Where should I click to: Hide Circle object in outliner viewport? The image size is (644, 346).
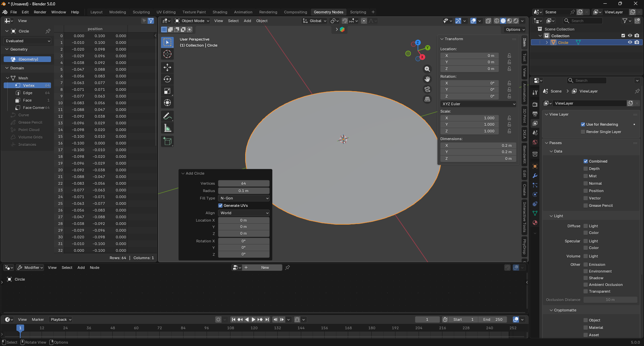point(630,43)
